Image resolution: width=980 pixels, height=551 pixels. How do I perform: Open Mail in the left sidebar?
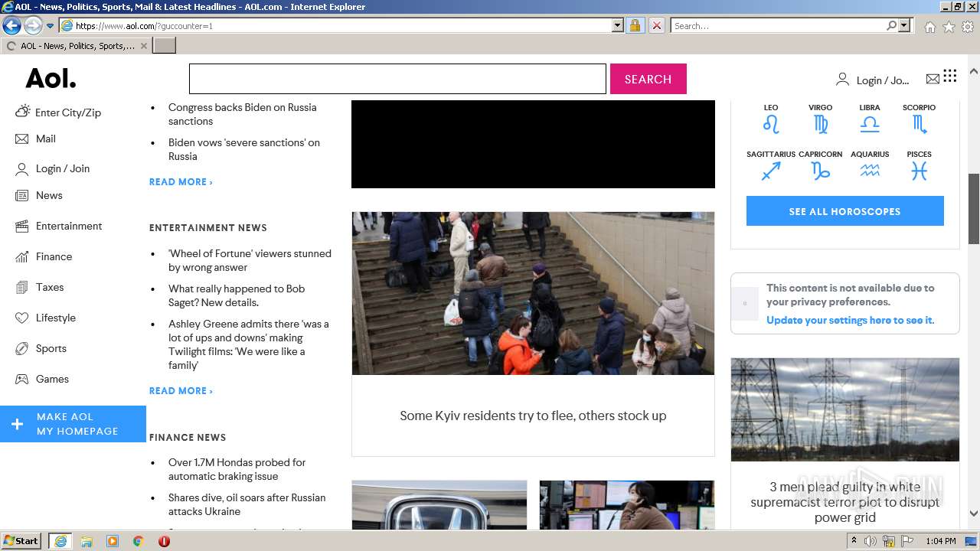click(x=36, y=139)
